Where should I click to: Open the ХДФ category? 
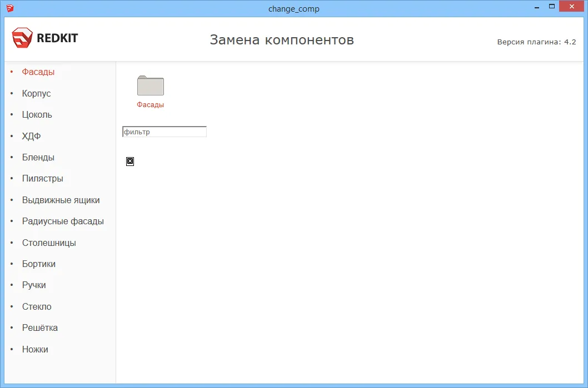pyautogui.click(x=31, y=136)
